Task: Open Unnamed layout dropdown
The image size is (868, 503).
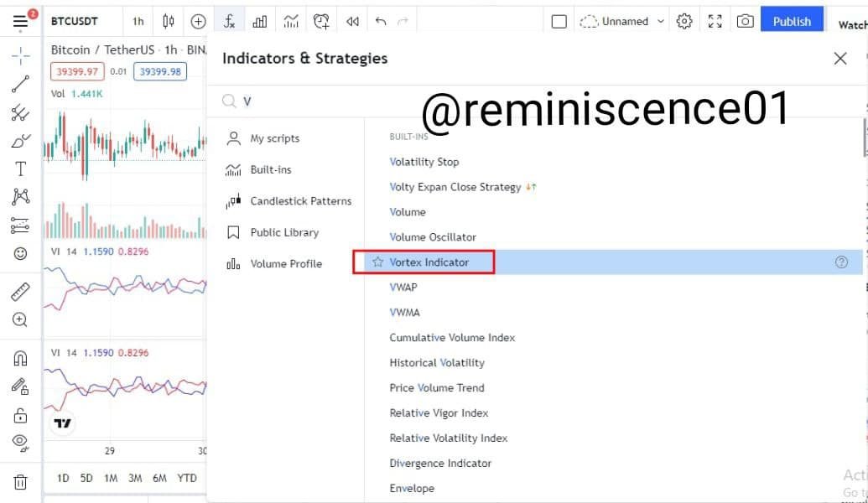Action: coord(621,22)
